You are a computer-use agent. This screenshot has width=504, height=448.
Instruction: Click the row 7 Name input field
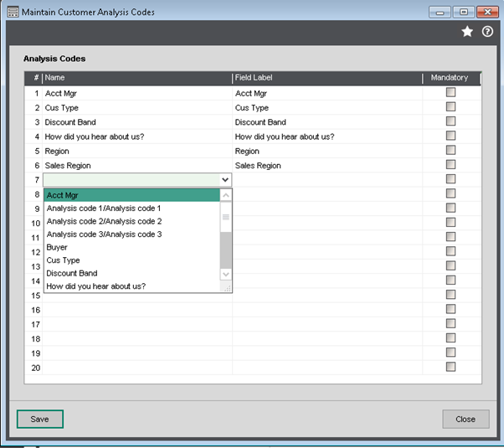tap(131, 180)
